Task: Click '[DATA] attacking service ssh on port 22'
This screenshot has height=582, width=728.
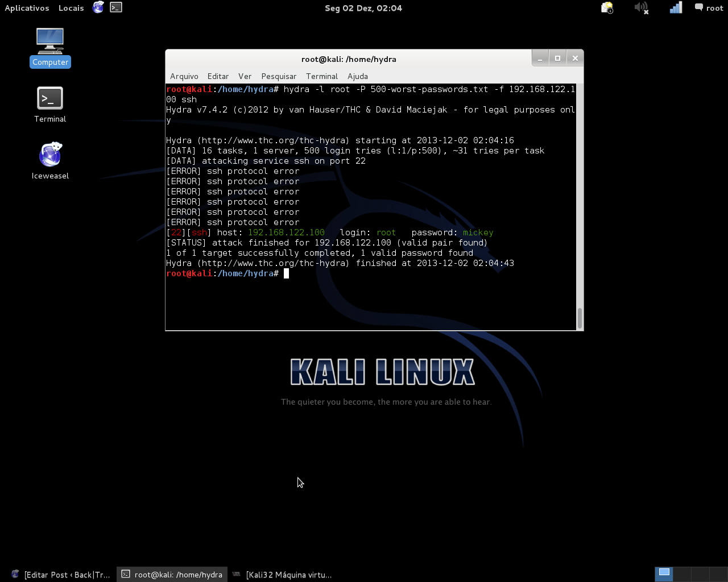Action: [266, 161]
